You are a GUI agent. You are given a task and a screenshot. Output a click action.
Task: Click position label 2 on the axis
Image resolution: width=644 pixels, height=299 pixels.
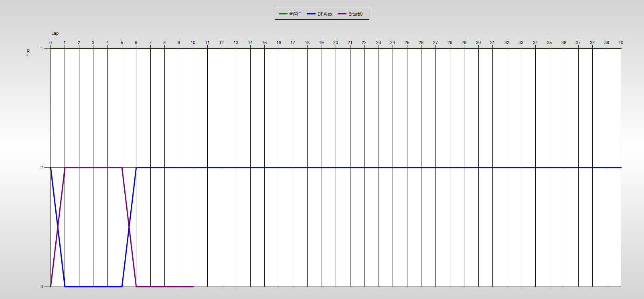(42, 168)
